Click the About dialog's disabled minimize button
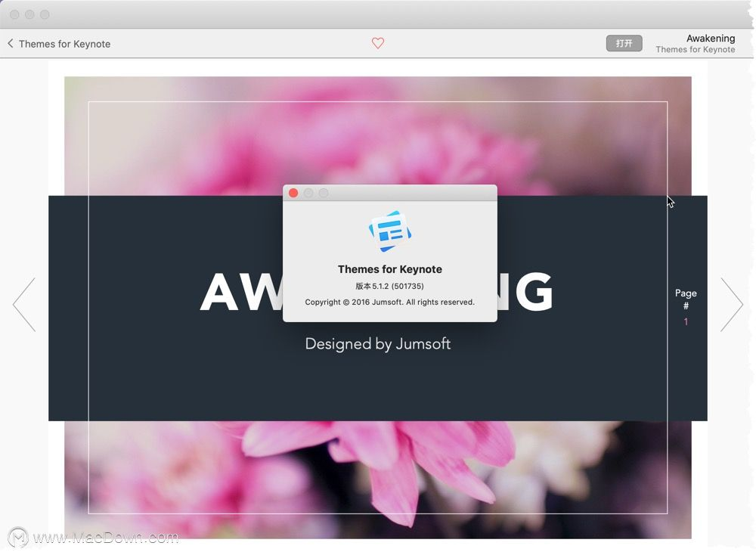The height and width of the screenshot is (552, 756). [308, 193]
